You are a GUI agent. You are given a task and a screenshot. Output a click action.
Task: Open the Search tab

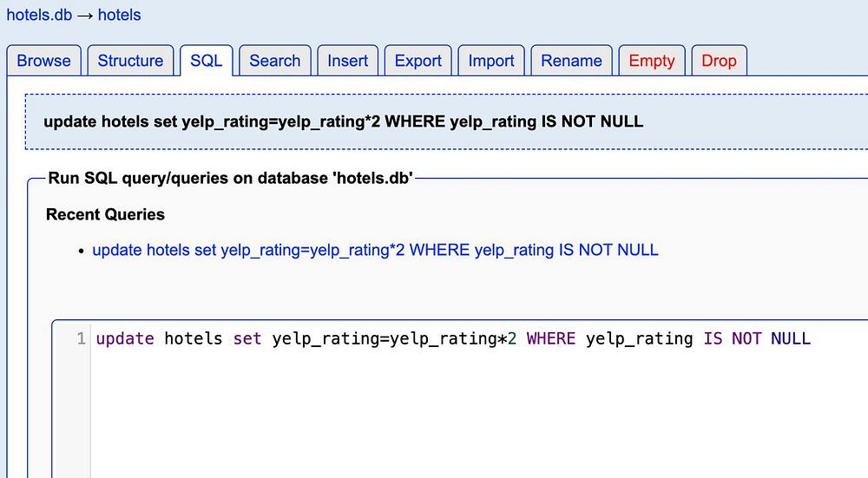(x=274, y=61)
